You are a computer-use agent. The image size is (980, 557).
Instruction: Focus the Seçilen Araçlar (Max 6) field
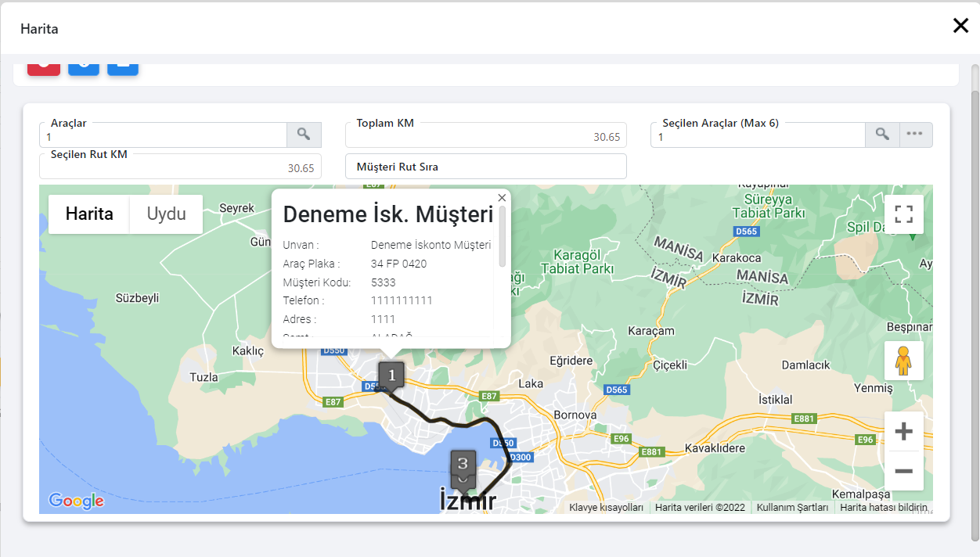coord(758,135)
